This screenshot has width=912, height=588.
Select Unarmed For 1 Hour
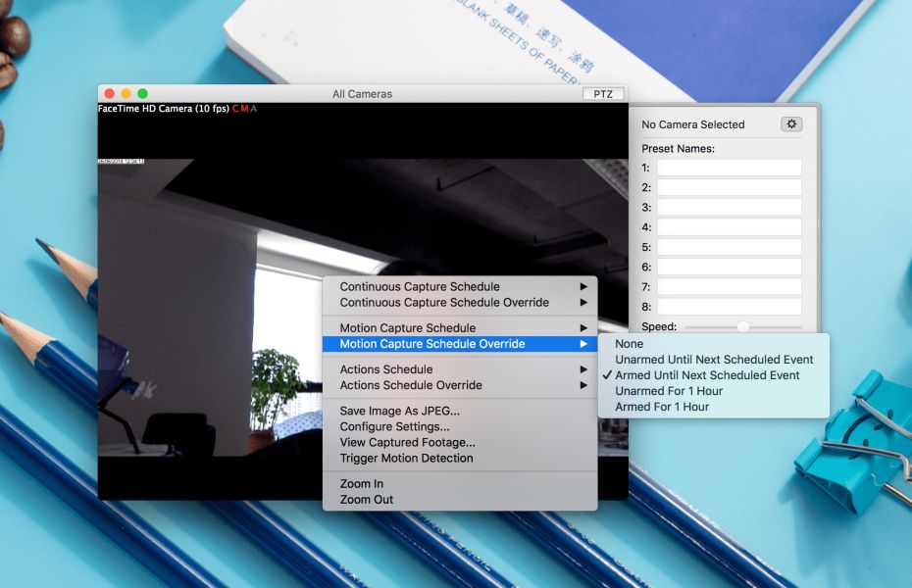coord(714,390)
